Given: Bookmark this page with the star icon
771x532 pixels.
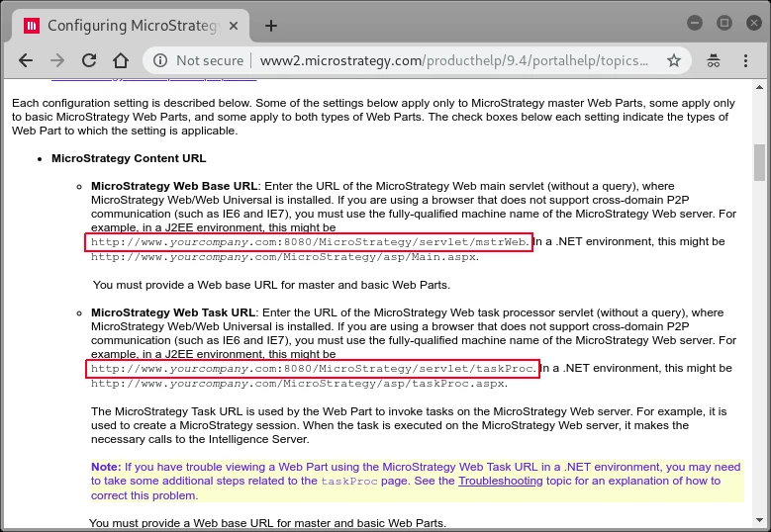Looking at the screenshot, I should coord(674,60).
